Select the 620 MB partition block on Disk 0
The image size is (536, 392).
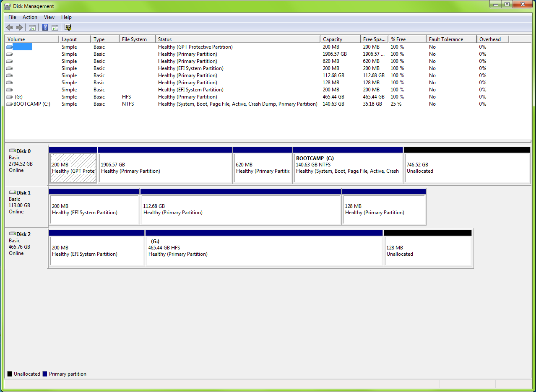pyautogui.click(x=263, y=165)
